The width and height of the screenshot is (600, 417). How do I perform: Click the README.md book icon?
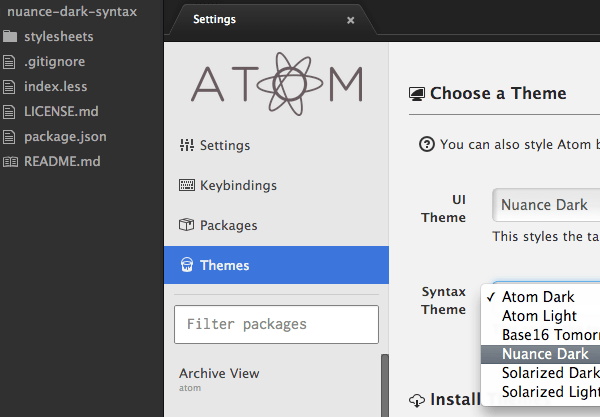(x=10, y=162)
